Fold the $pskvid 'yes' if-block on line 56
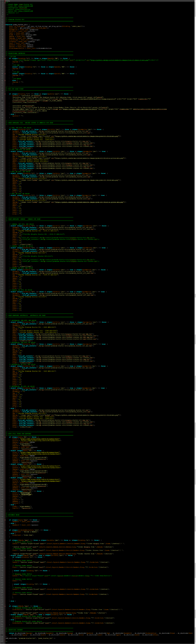 tap(5, 94)
